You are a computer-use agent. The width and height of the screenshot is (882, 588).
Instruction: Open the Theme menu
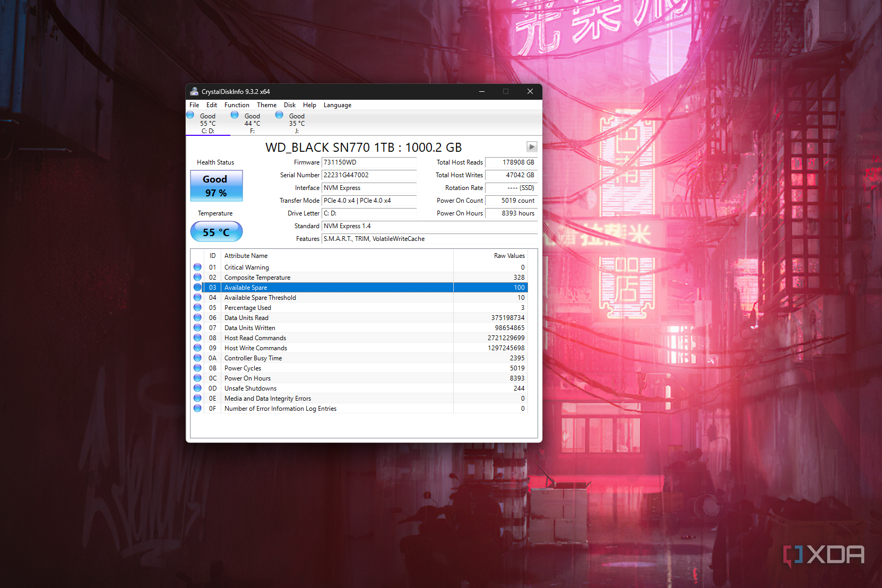[x=267, y=105]
